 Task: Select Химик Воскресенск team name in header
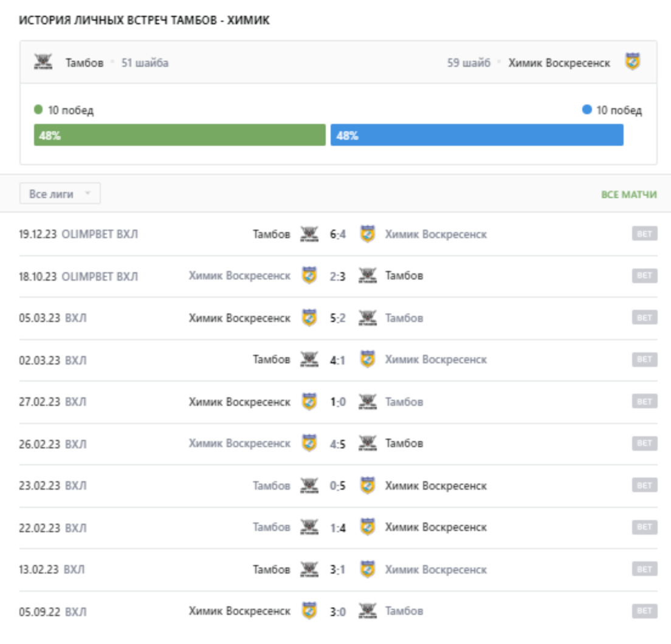tap(559, 63)
